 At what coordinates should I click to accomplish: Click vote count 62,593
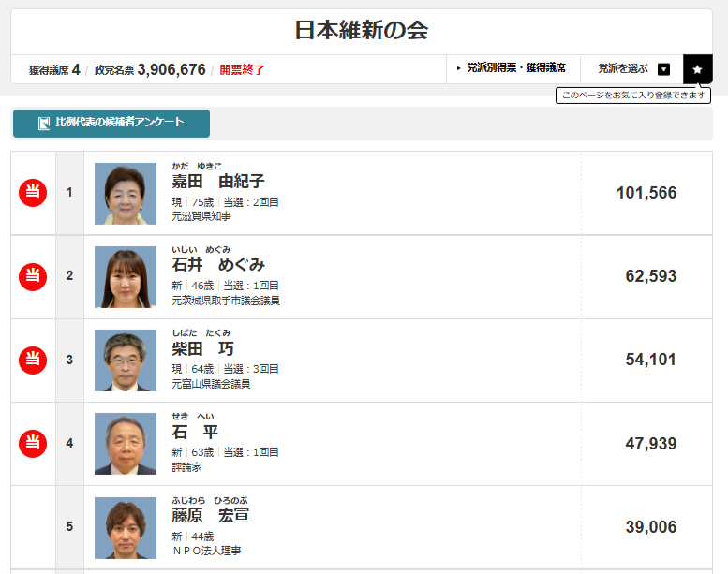[651, 276]
